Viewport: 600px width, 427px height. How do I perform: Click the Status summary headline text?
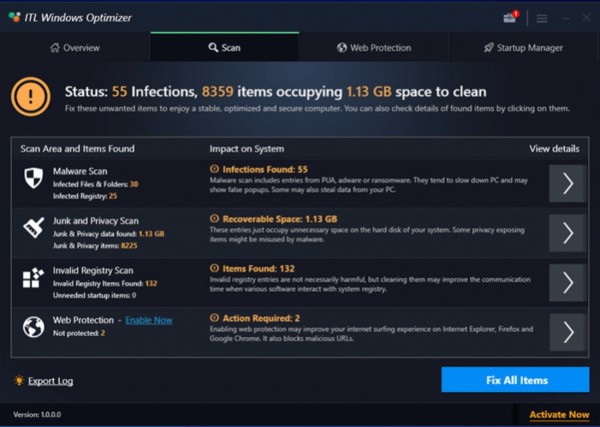pos(276,92)
